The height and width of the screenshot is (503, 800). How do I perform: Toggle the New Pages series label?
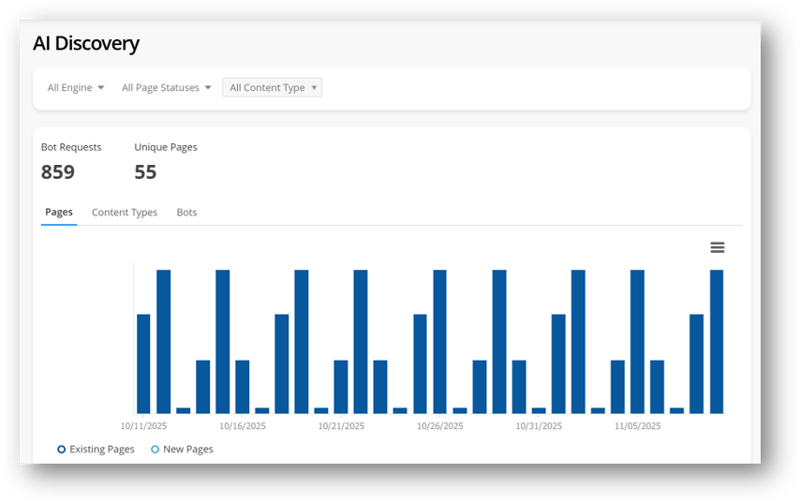pos(188,450)
